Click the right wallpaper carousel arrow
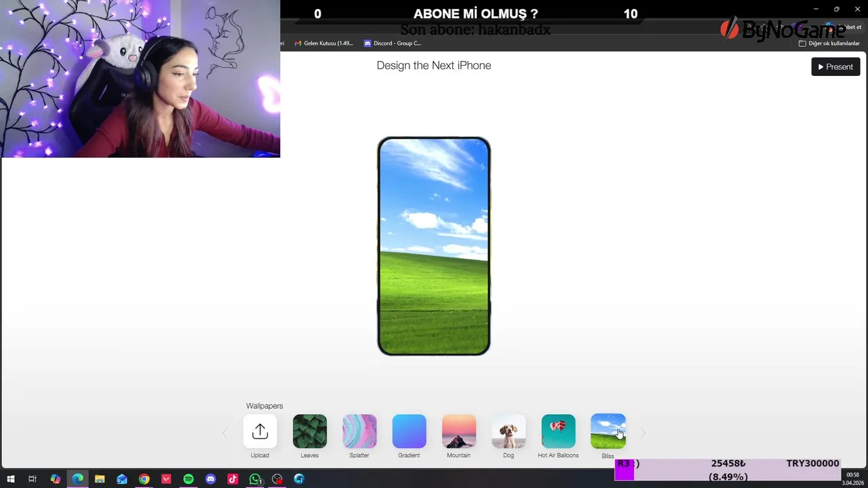The height and width of the screenshot is (488, 868). (x=643, y=432)
